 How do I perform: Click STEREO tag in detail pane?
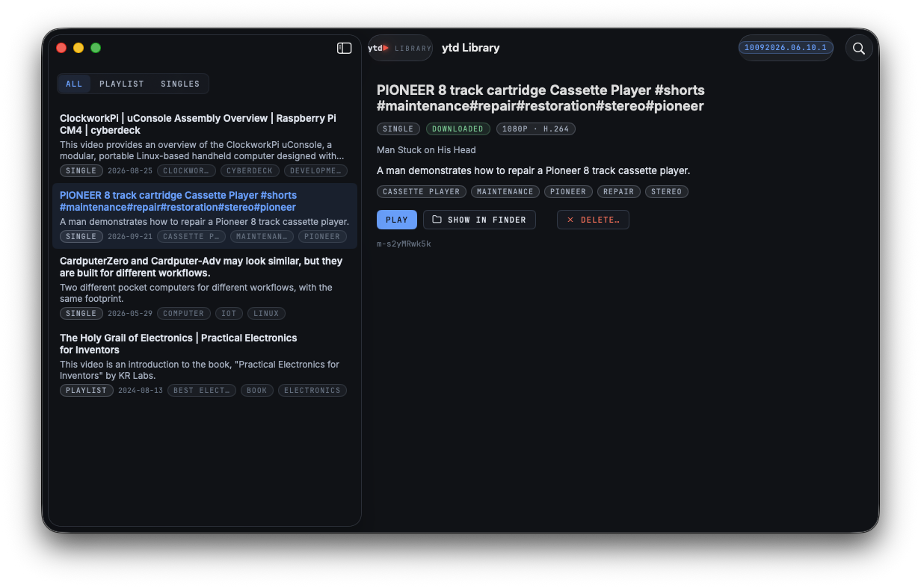tap(667, 192)
